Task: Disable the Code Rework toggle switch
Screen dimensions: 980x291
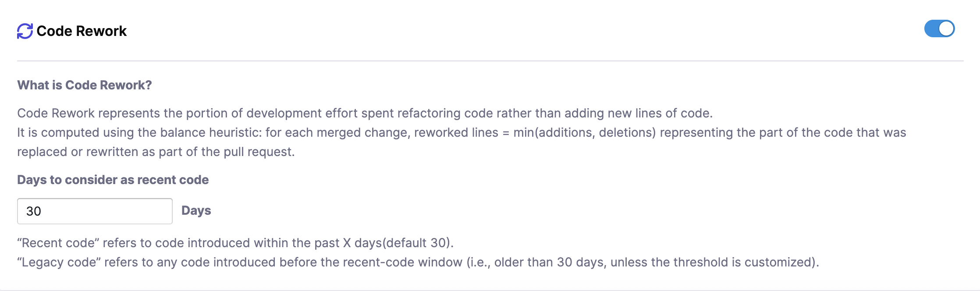Action: pos(939,29)
